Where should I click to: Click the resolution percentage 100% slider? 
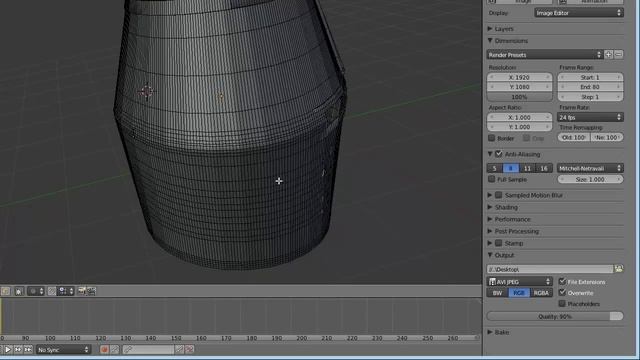[520, 97]
